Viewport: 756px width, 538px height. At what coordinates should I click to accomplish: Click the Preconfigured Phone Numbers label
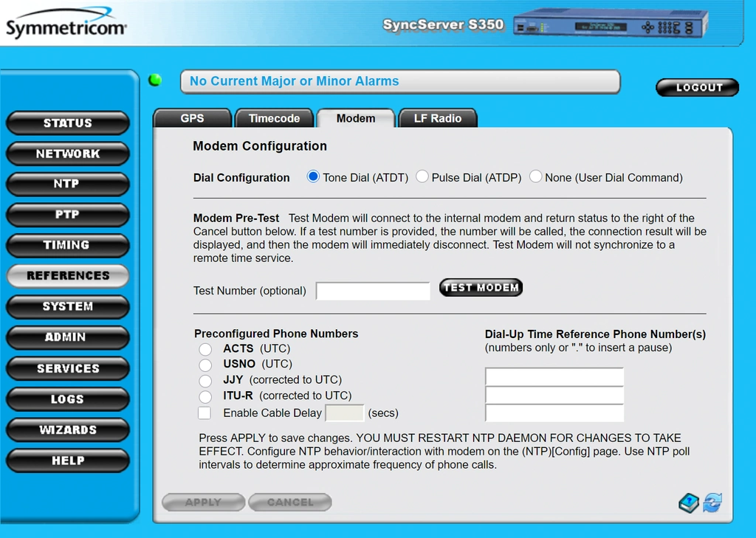(x=276, y=334)
